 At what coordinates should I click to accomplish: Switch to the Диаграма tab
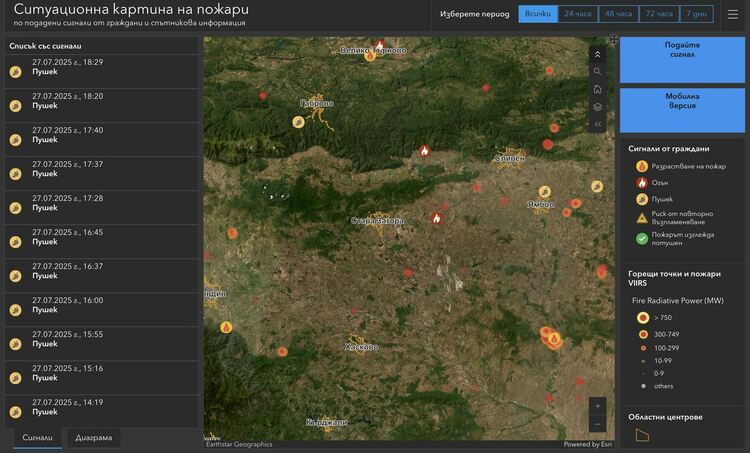pos(93,438)
